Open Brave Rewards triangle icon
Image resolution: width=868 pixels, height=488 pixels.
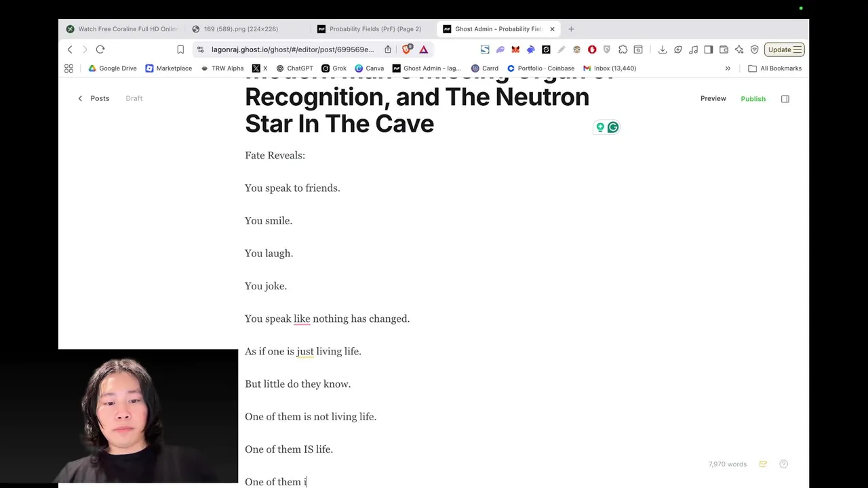click(x=424, y=49)
